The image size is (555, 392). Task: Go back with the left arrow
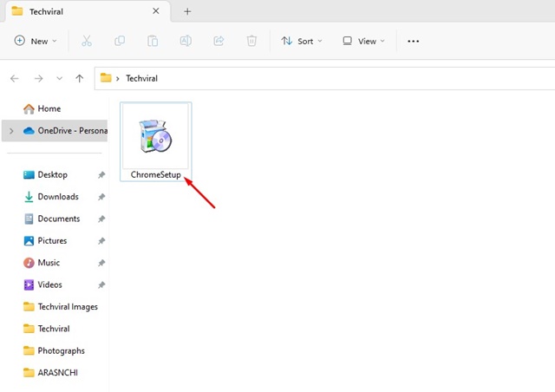point(15,78)
